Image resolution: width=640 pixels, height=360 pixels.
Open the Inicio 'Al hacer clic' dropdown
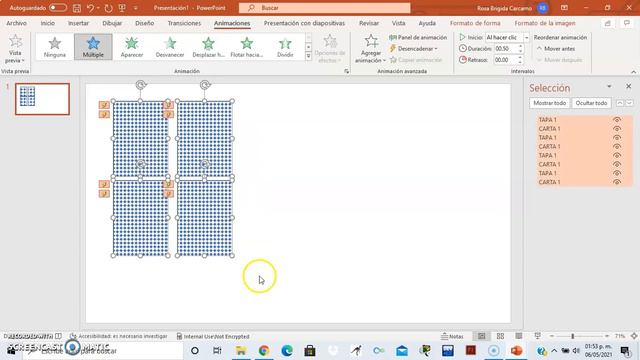(526, 37)
